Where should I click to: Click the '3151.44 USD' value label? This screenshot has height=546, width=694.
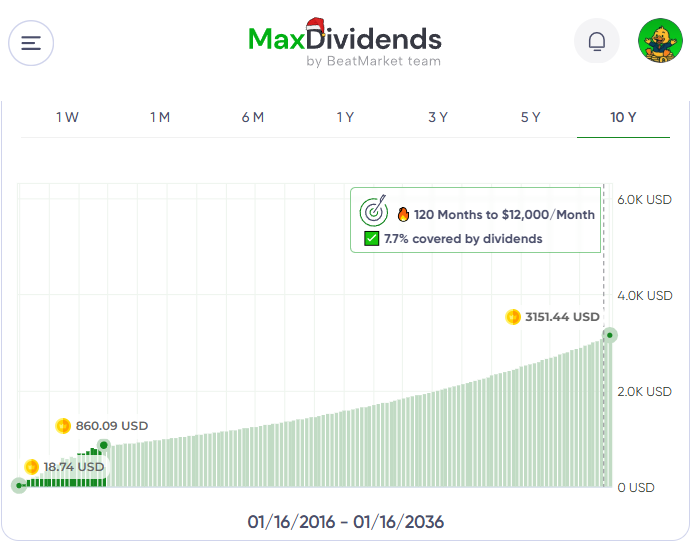562,317
